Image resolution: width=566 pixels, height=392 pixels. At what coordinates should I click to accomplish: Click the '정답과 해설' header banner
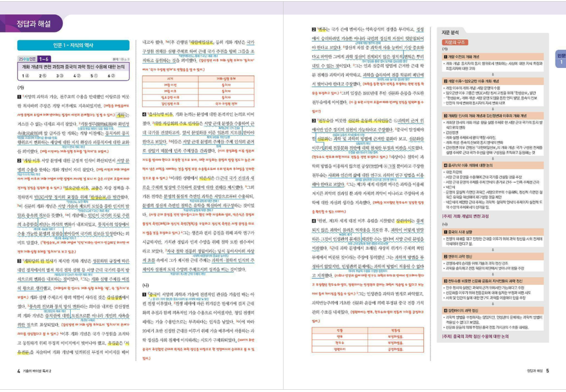pyautogui.click(x=32, y=24)
